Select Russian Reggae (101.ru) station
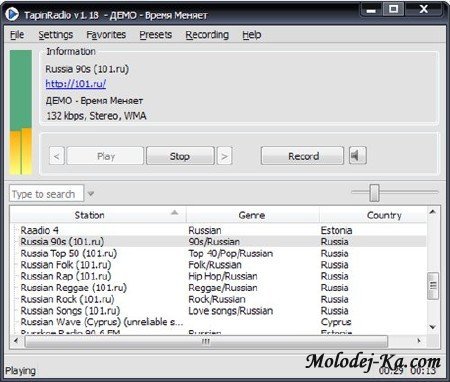This screenshot has width=450, height=382. pyautogui.click(x=74, y=288)
